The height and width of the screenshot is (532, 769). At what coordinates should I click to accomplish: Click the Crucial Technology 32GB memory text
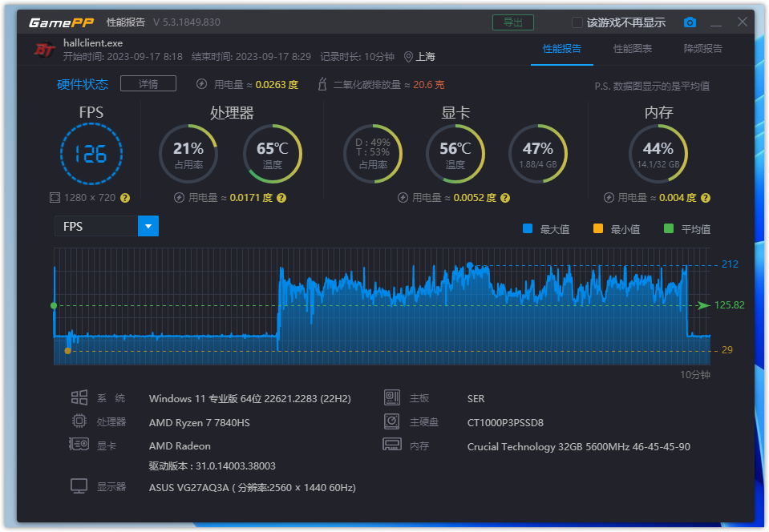pyautogui.click(x=579, y=446)
